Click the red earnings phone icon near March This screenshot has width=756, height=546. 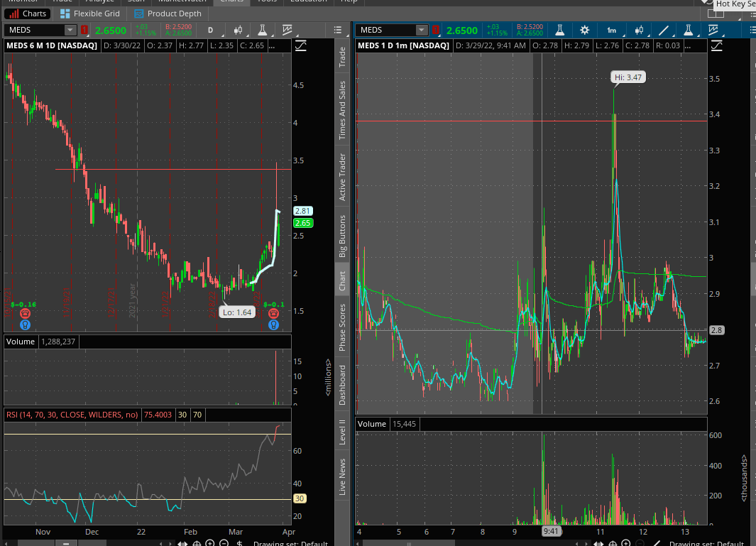click(x=273, y=313)
